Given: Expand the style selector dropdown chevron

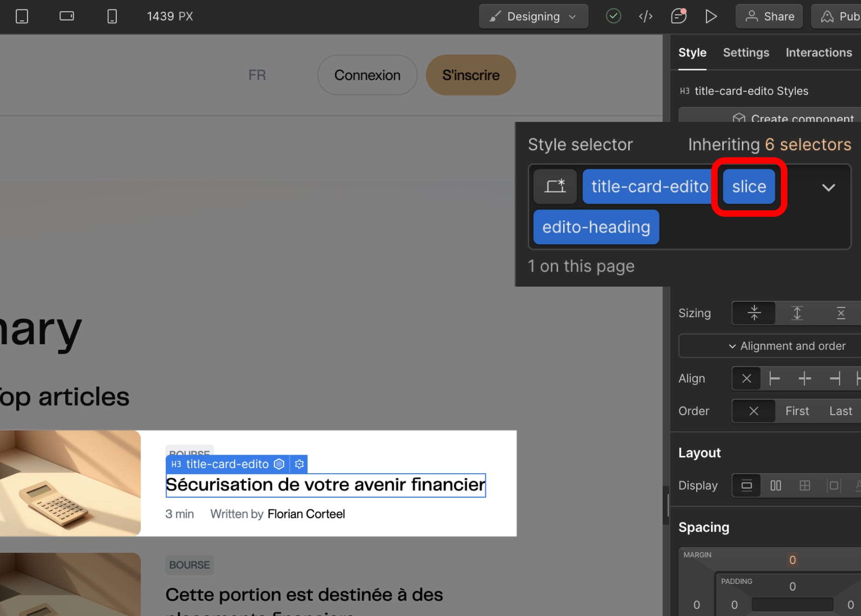Looking at the screenshot, I should click(x=828, y=187).
